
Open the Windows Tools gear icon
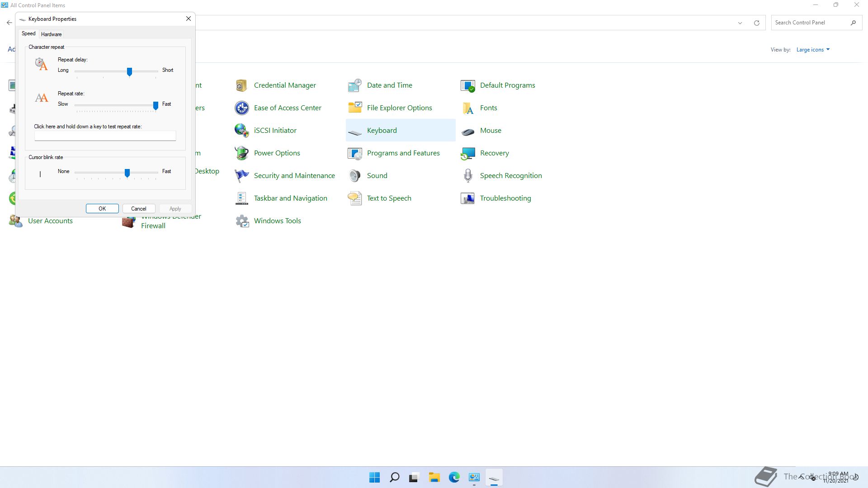point(241,221)
